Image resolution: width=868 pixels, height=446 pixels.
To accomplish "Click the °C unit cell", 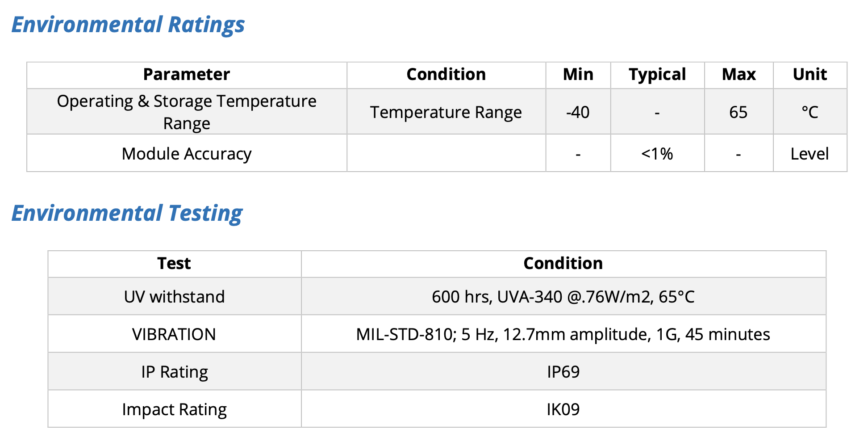I will coord(810,112).
